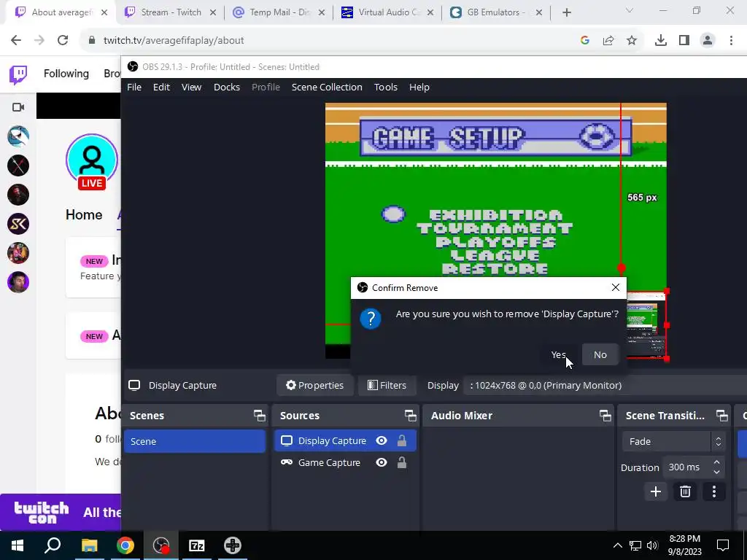The width and height of the screenshot is (747, 560).
Task: Open Chrome three-dot menu
Action: pyautogui.click(x=731, y=41)
